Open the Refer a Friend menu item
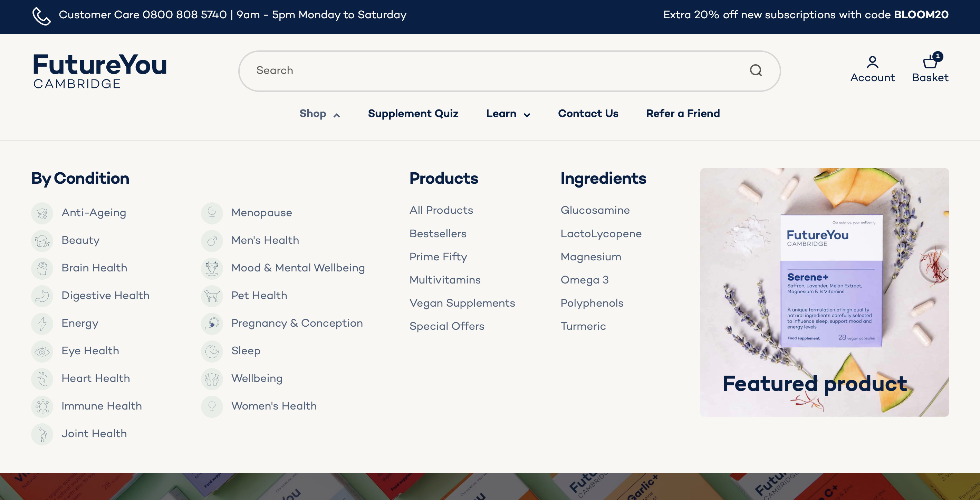The width and height of the screenshot is (980, 500). click(683, 113)
